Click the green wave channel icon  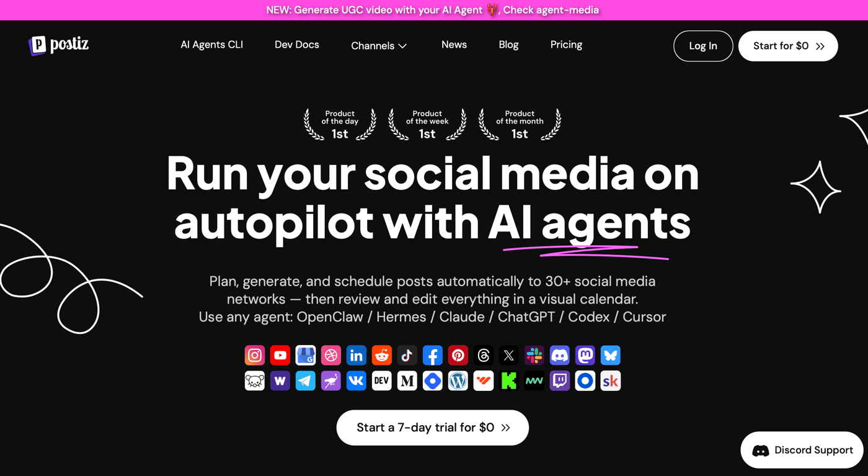[x=534, y=380]
